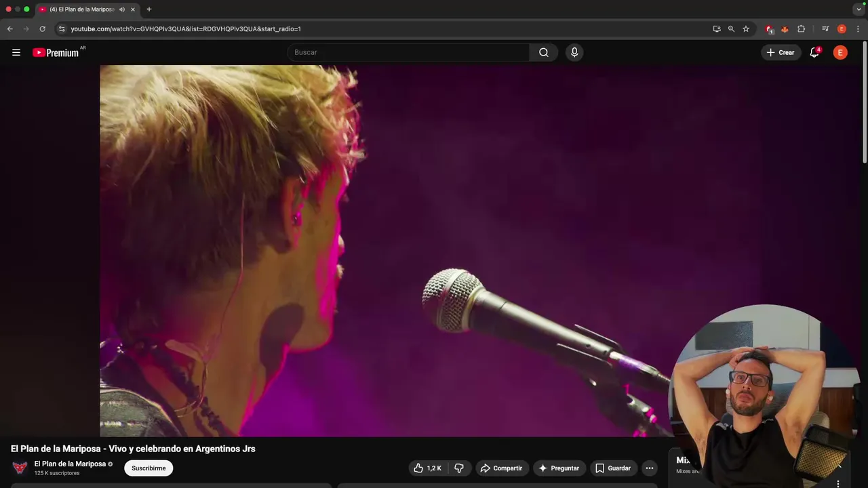Select the El Plan de la Mariposa tab

coord(81,9)
